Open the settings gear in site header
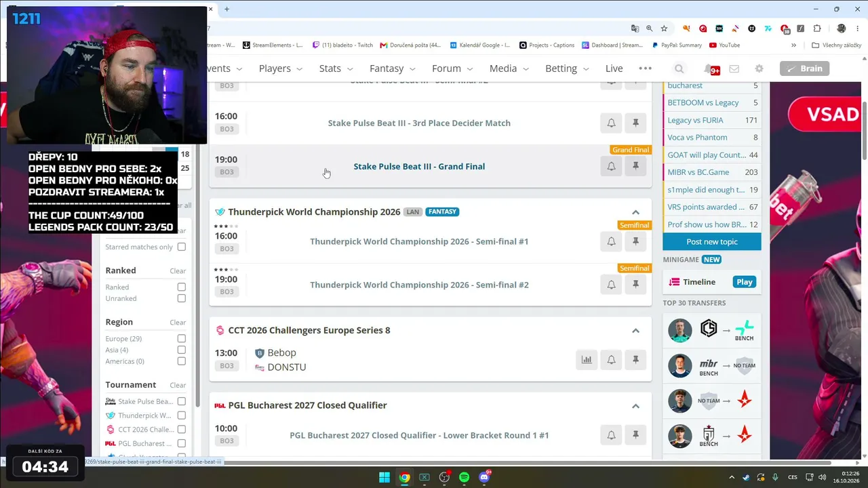Screen dimensions: 868x488 tap(759, 68)
